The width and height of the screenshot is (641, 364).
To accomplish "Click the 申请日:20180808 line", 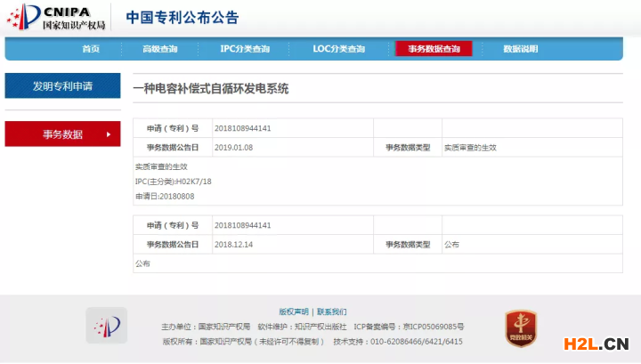I will 165,197.
